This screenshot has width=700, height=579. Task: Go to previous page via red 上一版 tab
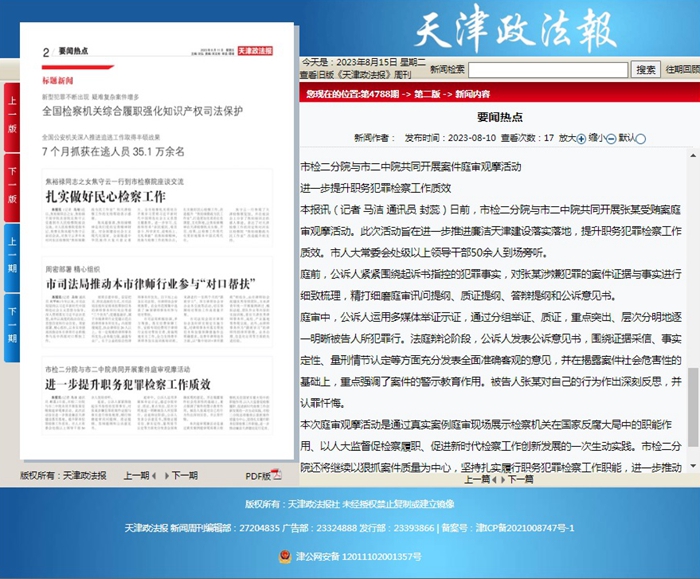[x=12, y=117]
